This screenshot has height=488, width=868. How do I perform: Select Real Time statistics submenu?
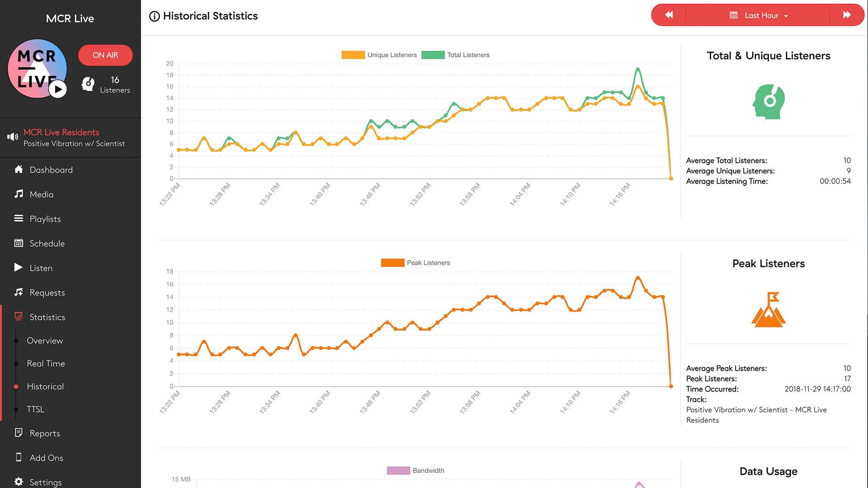pos(46,364)
